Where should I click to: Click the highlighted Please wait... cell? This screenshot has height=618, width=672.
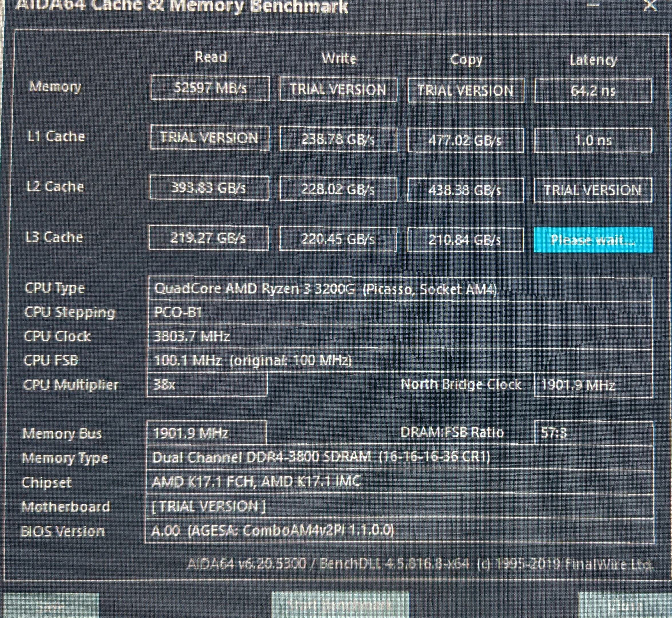[593, 240]
